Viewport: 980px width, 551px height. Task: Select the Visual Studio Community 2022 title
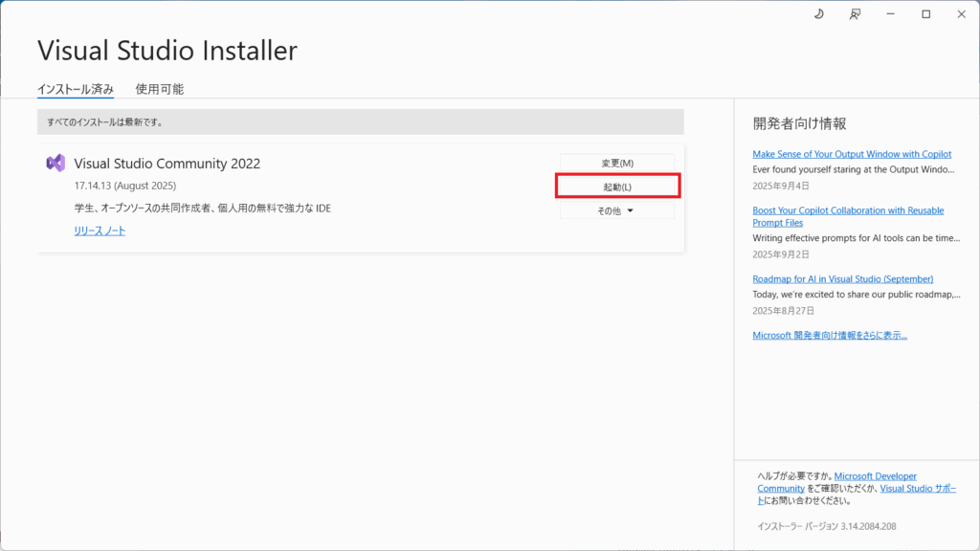pos(167,164)
